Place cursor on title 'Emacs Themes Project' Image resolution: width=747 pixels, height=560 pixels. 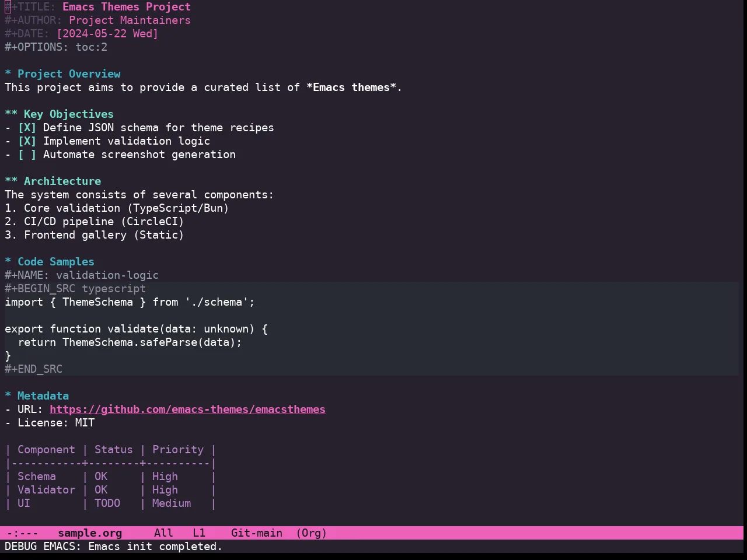point(127,7)
